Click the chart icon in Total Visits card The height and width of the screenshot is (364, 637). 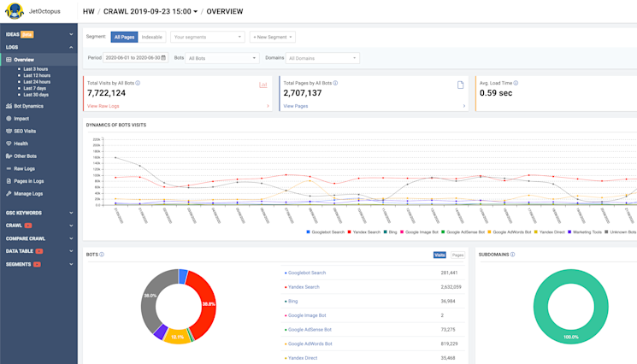coord(263,85)
